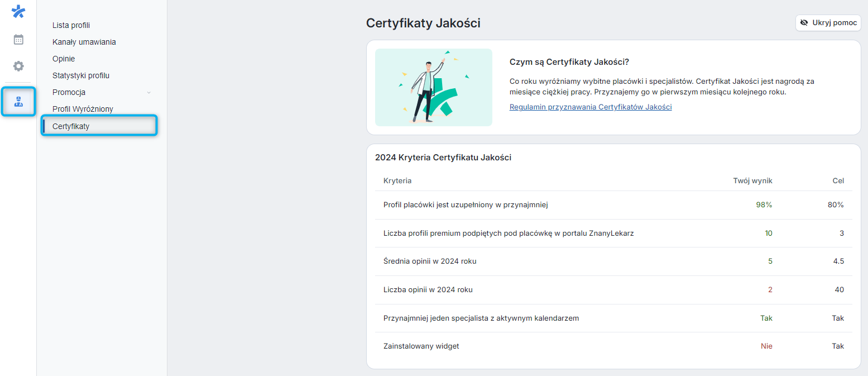
Task: Click the crossed-eye icon beside Ukryj pomoc
Action: (804, 23)
